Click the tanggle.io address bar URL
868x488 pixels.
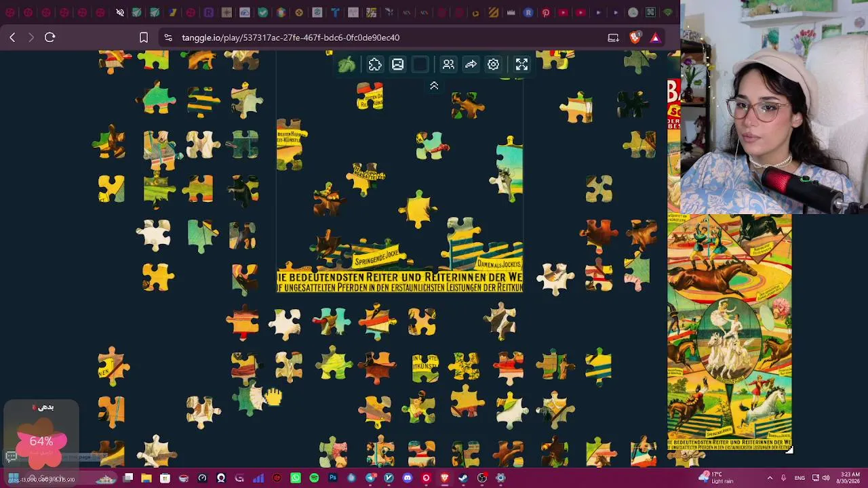tap(290, 37)
